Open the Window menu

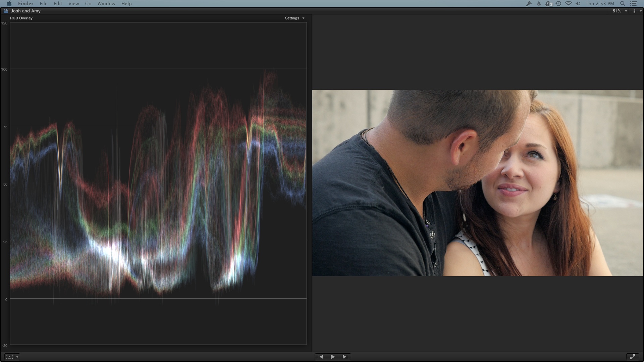tap(106, 4)
